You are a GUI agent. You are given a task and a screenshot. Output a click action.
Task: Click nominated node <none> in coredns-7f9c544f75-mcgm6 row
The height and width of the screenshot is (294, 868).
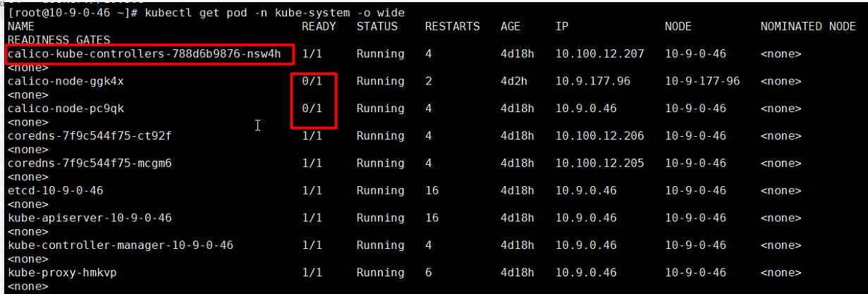781,164
